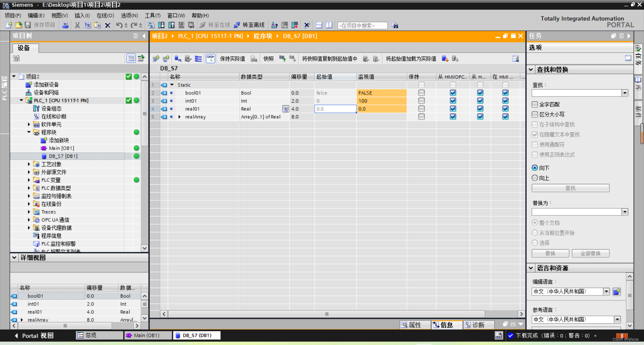644x345 pixels.
Task: Click the Download to device icon
Action: point(161,25)
